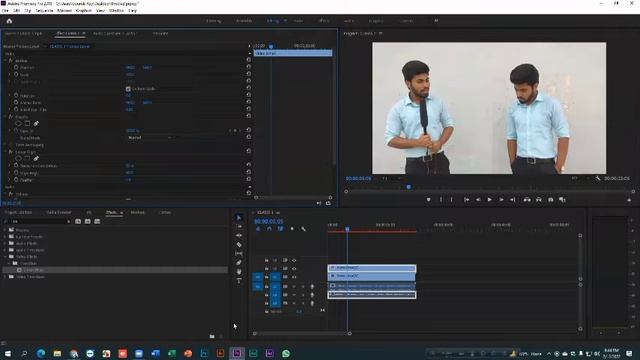
Task: Create new custom bin in the Effects panel
Action: [x=212, y=336]
